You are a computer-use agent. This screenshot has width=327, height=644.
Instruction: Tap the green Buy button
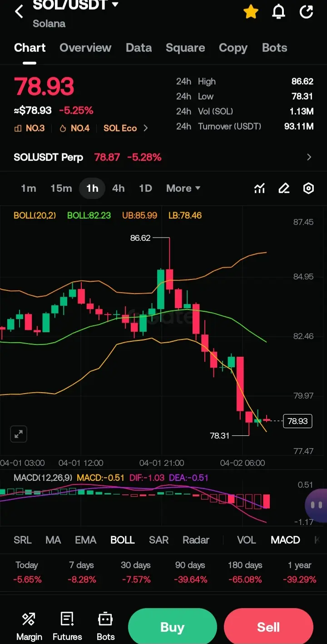172,627
